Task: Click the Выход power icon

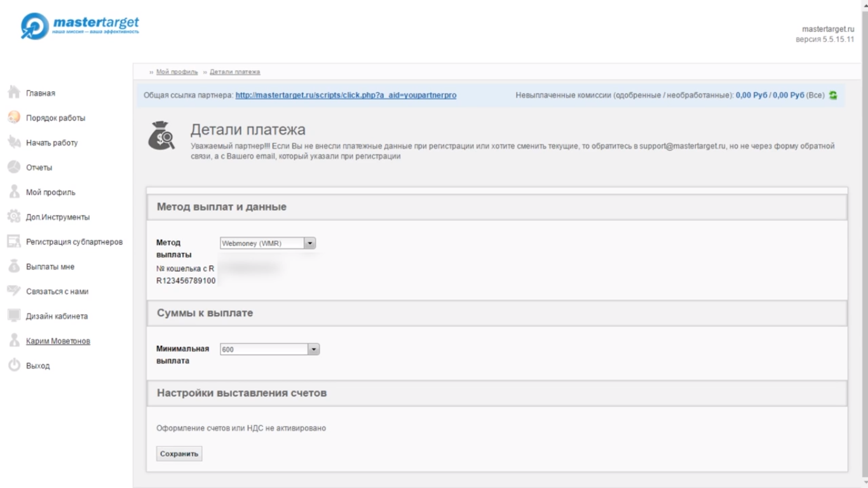Action: (x=14, y=365)
